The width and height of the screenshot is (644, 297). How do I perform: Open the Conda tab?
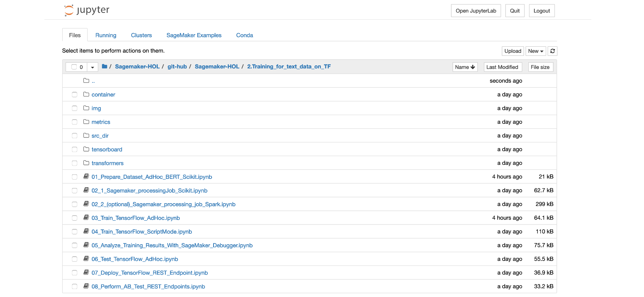click(245, 35)
